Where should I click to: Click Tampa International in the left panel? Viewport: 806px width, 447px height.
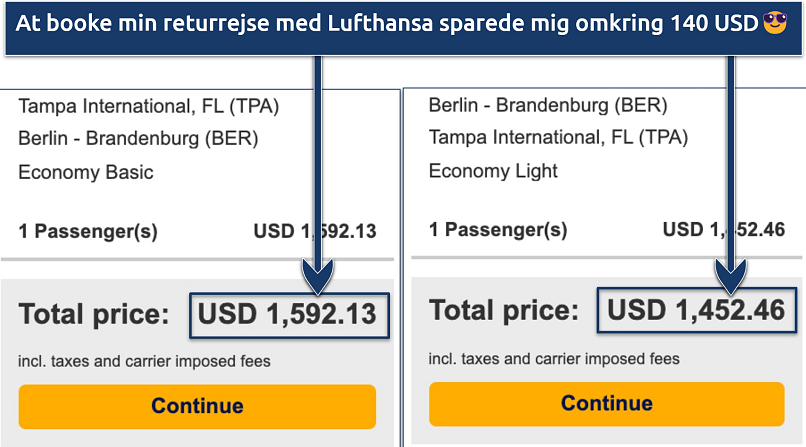[x=148, y=106]
